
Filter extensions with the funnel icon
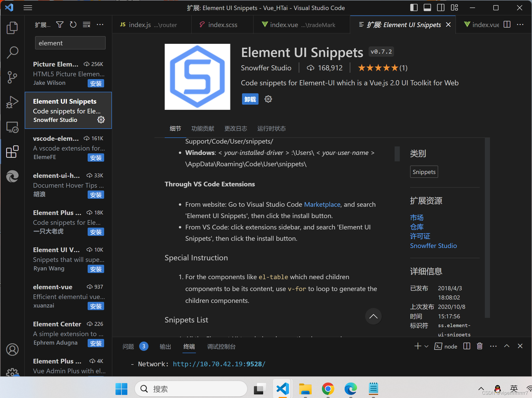[60, 24]
